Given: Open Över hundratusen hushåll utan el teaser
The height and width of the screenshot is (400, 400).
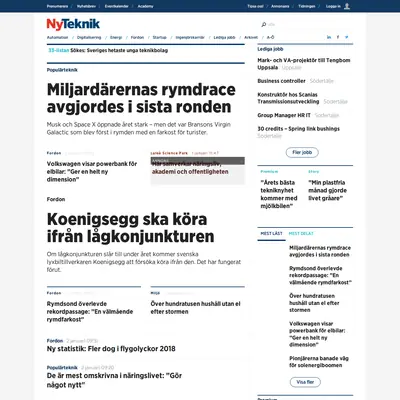Looking at the screenshot, I should [195, 308].
